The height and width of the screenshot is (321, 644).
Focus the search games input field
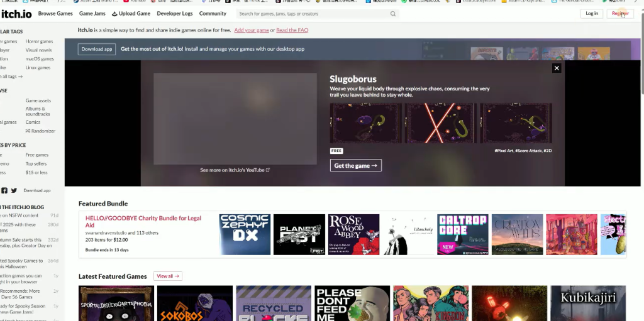pos(311,14)
